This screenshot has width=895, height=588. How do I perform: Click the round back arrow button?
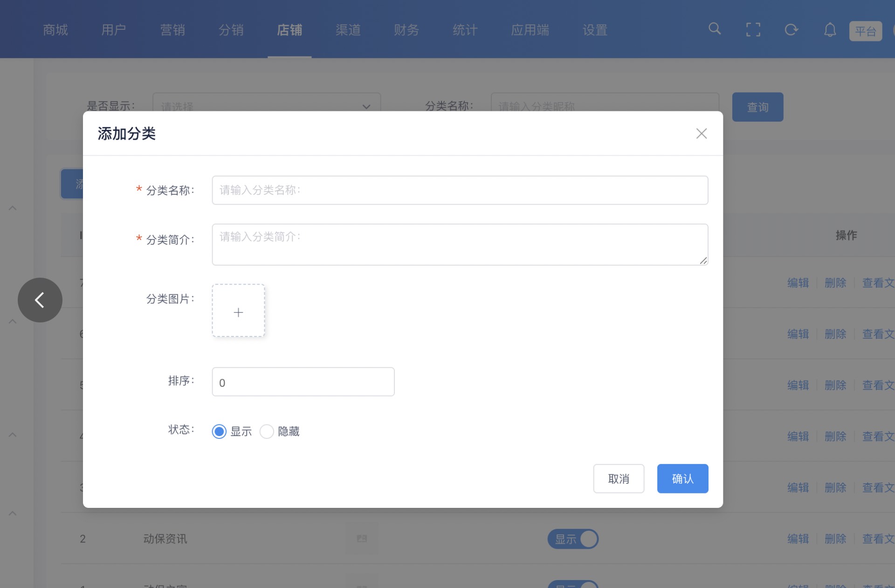tap(40, 300)
